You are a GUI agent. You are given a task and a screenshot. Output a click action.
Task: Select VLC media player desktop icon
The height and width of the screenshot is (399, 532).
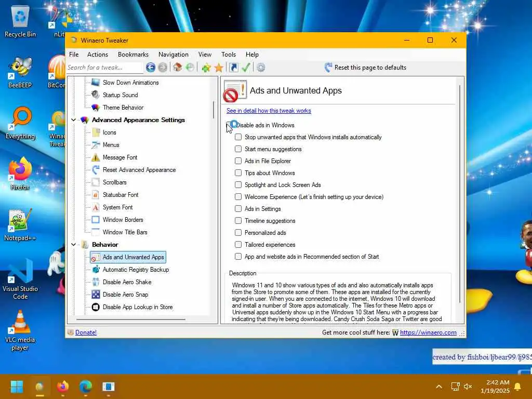(20, 330)
